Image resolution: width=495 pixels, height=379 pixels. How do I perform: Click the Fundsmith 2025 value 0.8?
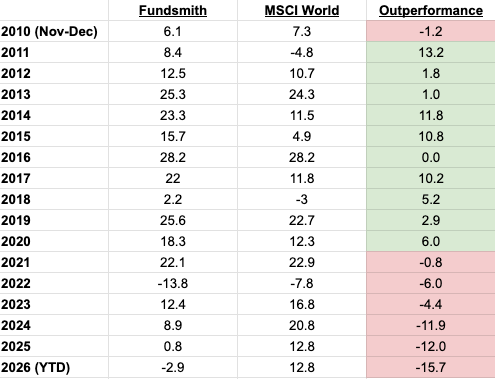tap(173, 346)
